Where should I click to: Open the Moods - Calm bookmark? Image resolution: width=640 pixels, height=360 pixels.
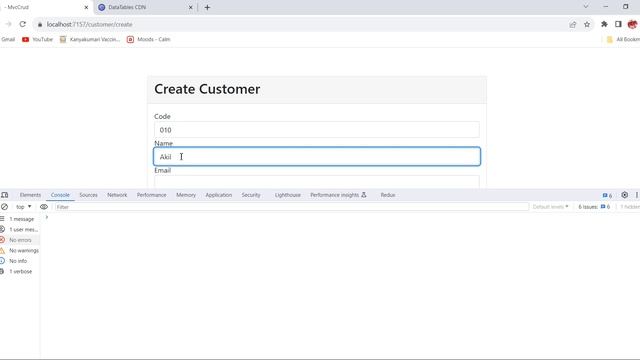pyautogui.click(x=149, y=40)
